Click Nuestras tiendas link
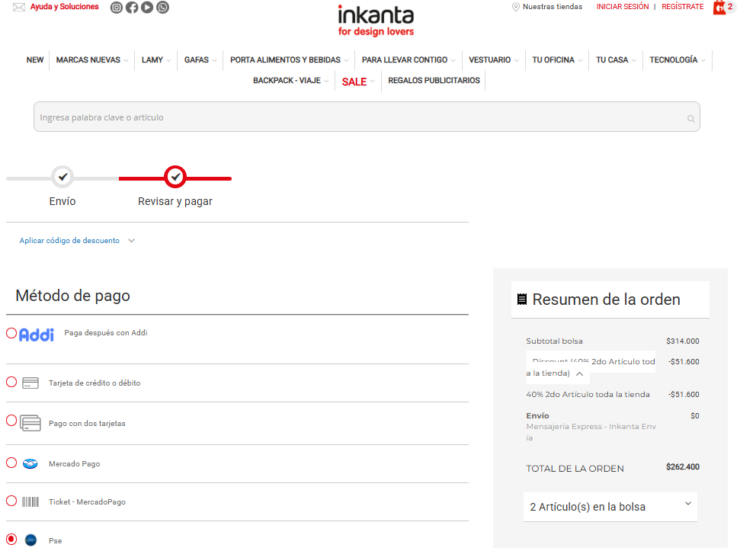This screenshot has height=551, width=756. [x=552, y=7]
